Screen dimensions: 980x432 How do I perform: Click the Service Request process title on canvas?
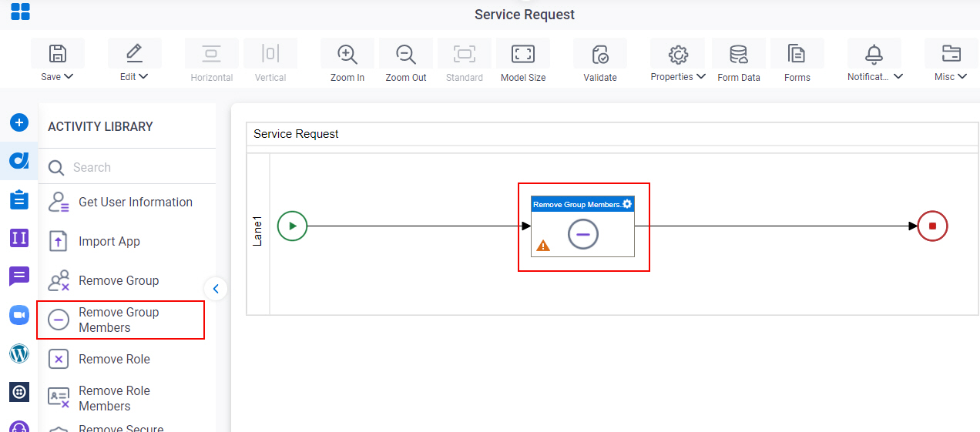pyautogui.click(x=296, y=134)
